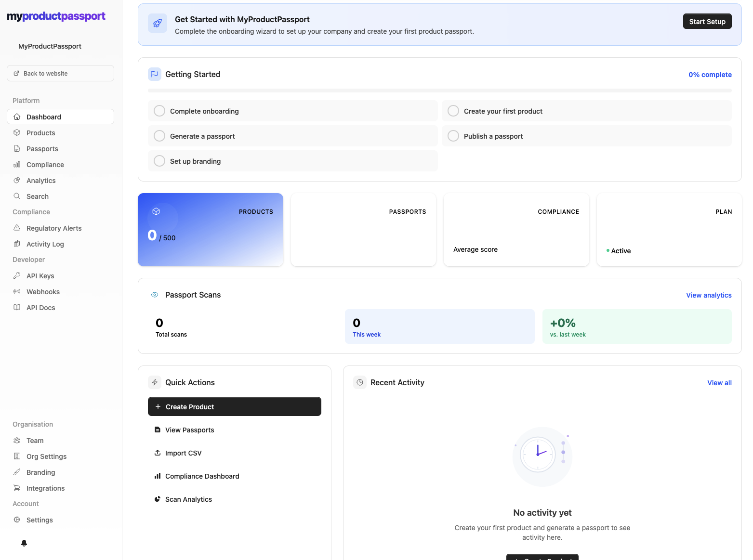Open the Products count card
Screen dimensions: 753x560
pos(211,230)
